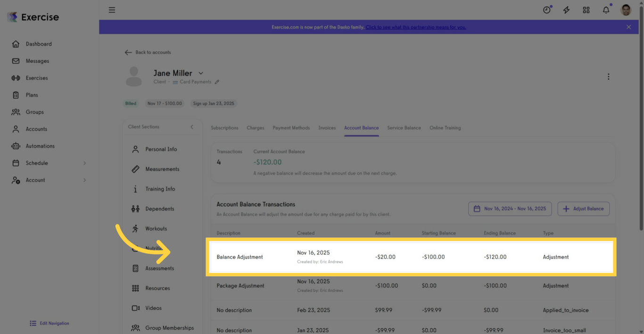The width and height of the screenshot is (644, 334).
Task: Collapse the Client Sections panel
Action: point(192,127)
